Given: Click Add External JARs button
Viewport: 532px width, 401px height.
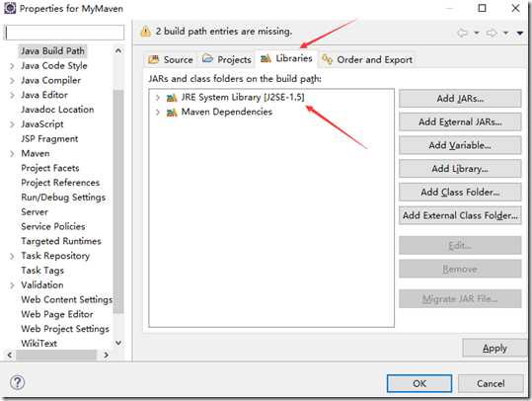Looking at the screenshot, I should pos(460,121).
